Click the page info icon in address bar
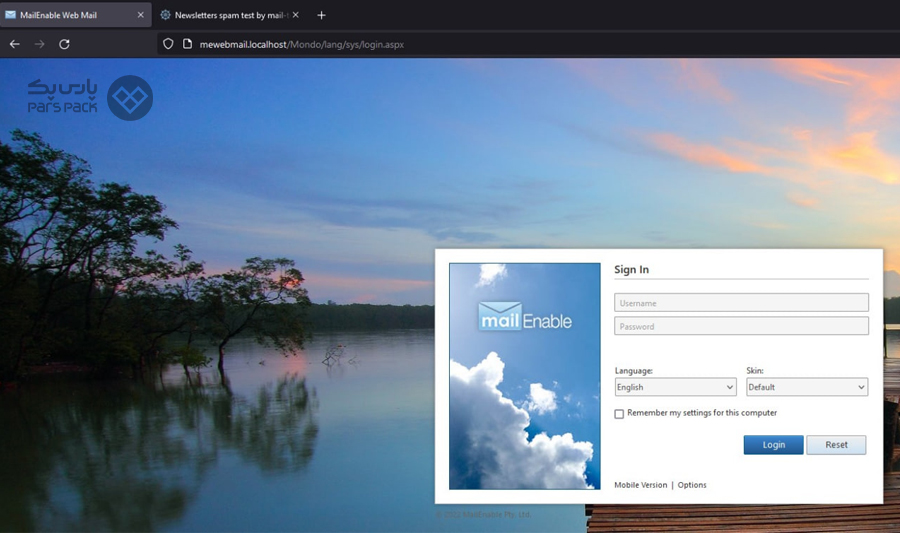 [187, 44]
